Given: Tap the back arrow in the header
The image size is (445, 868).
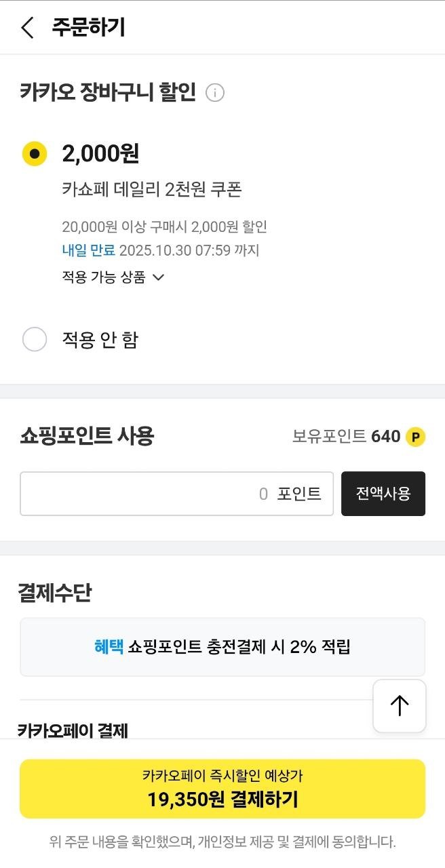Looking at the screenshot, I should (27, 28).
